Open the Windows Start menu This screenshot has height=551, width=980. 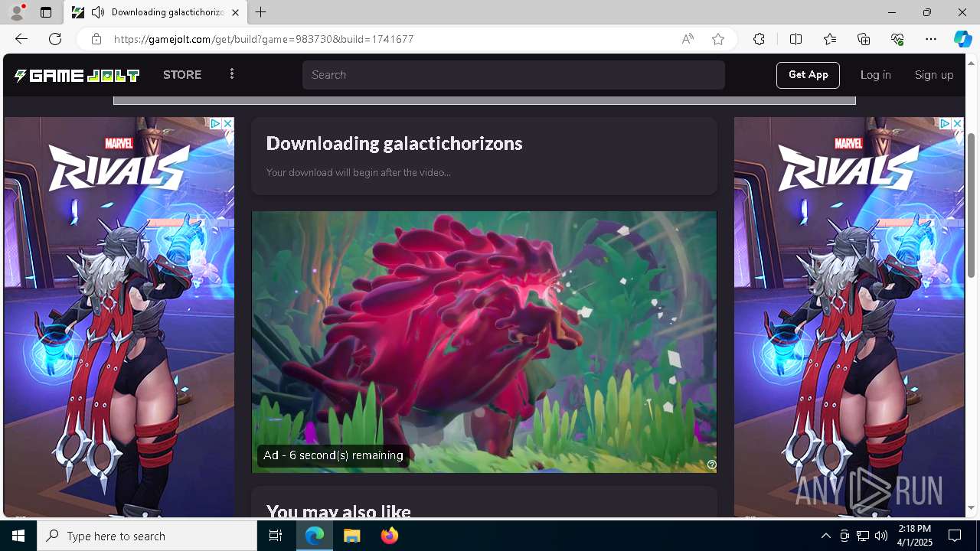18,536
